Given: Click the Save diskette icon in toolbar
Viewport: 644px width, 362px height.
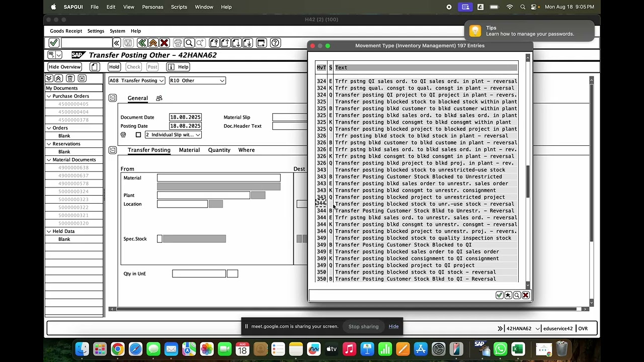Looking at the screenshot, I should tap(128, 43).
